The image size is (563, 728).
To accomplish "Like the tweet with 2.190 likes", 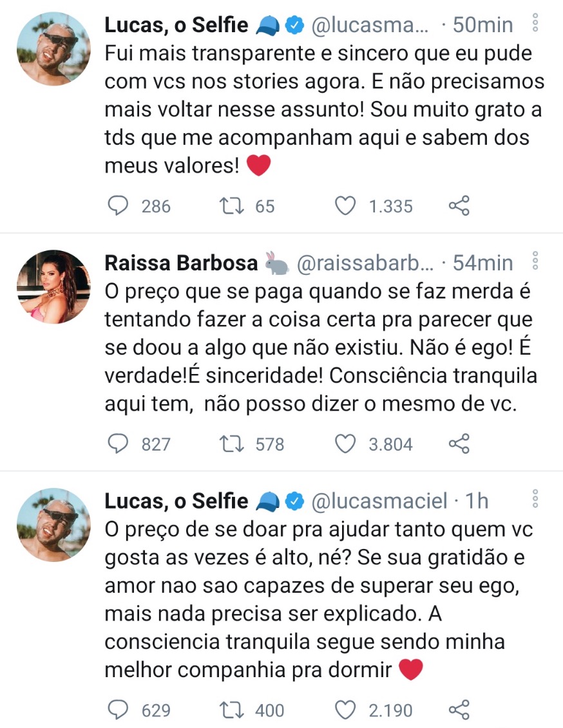I will click(x=346, y=710).
